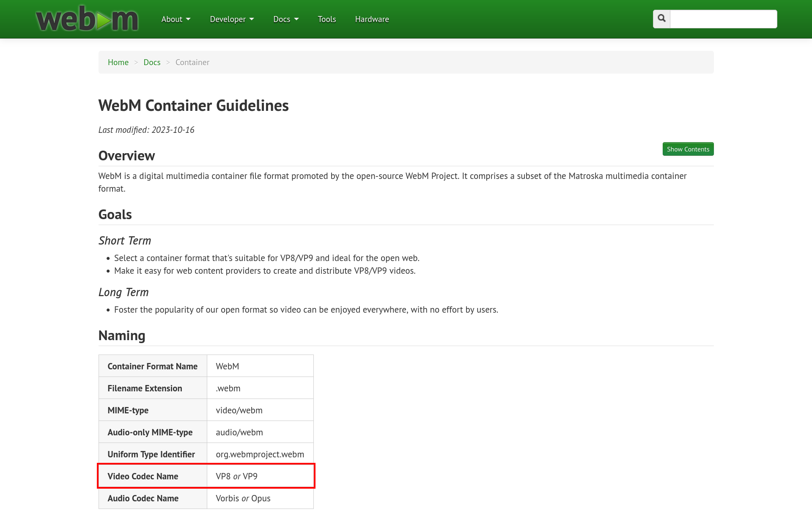Click the VP8 or VP9 value
The height and width of the screenshot is (517, 812).
click(260, 476)
